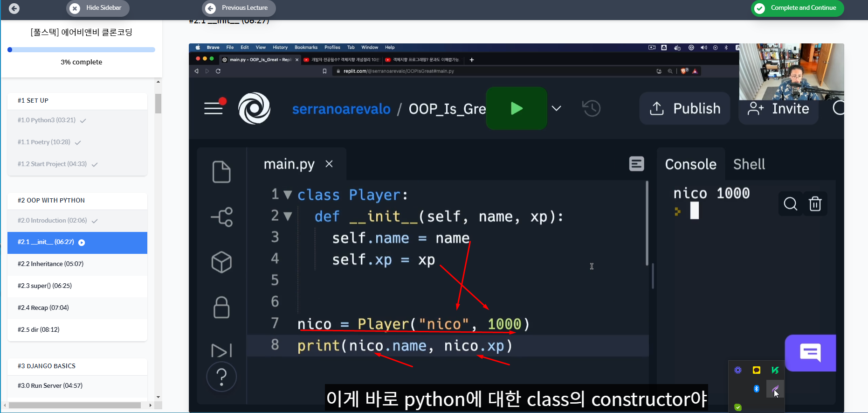Click the Brave Shields lion icon
The image size is (868, 413).
[x=684, y=71]
